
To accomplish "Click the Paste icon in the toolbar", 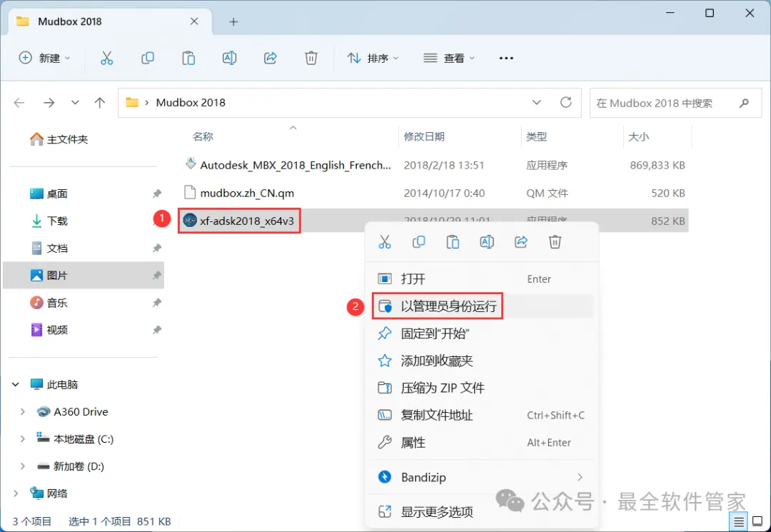I will (188, 58).
